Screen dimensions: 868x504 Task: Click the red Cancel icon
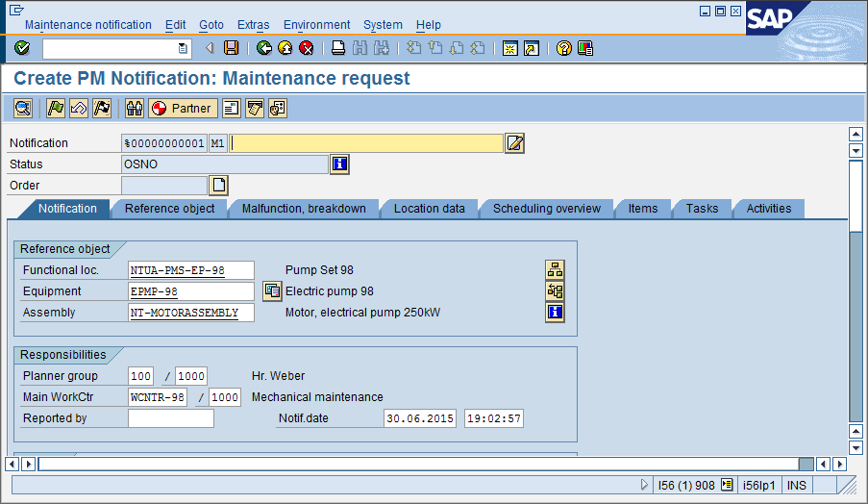pos(306,48)
